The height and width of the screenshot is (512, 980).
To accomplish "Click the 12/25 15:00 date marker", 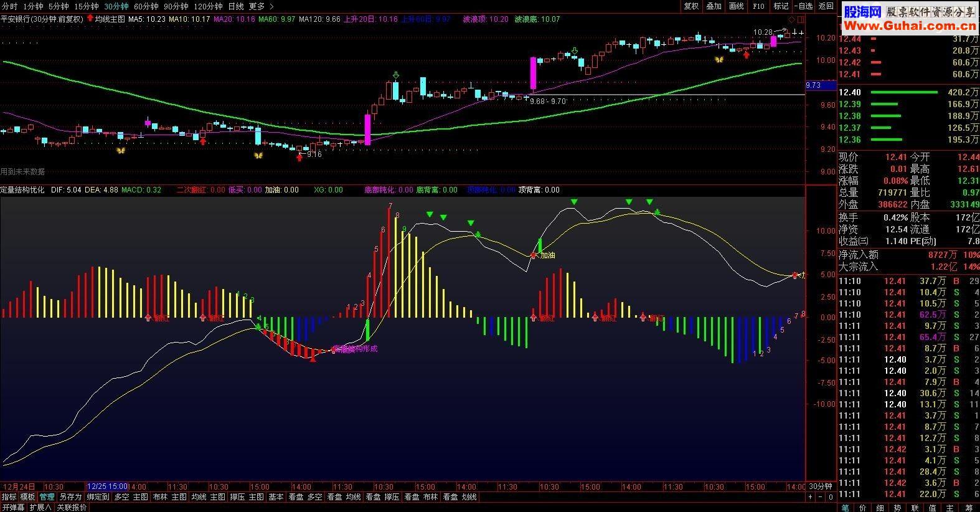I will coord(108,486).
